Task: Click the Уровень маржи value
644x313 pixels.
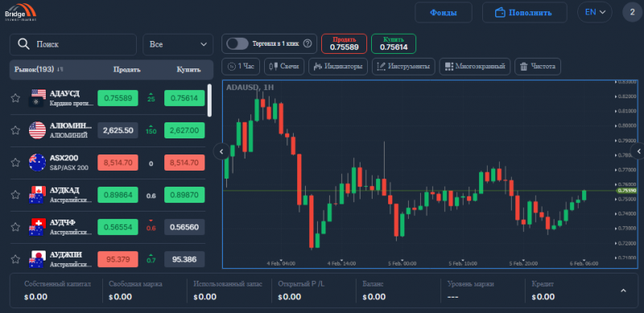Action: (x=452, y=297)
